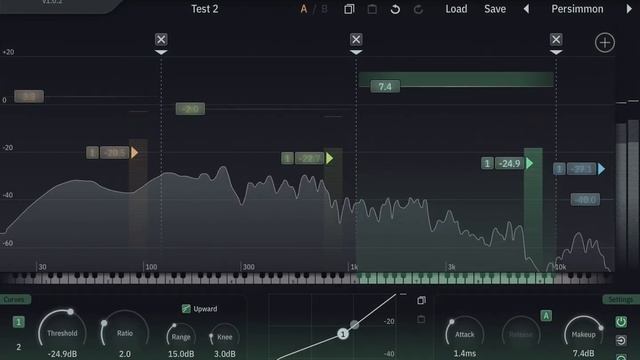Toggle the auto release A button

point(546,316)
